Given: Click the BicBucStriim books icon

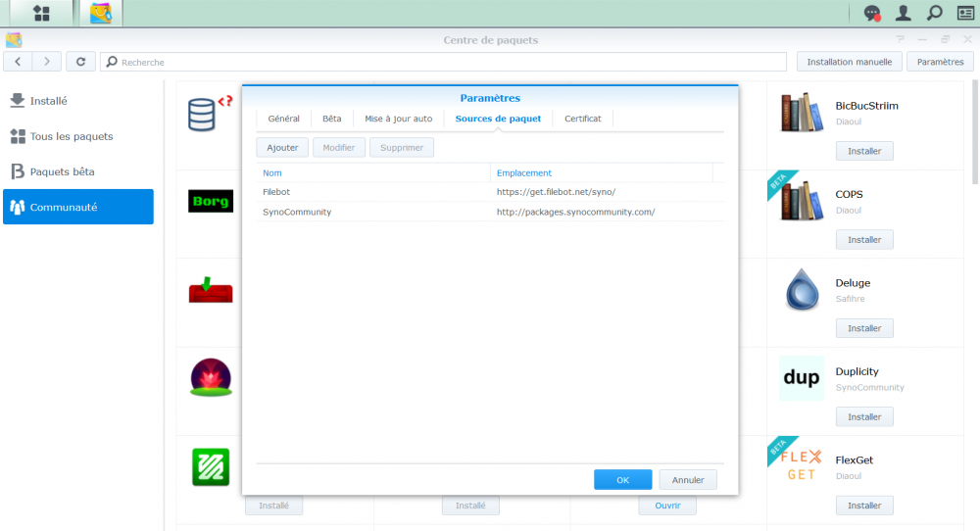Looking at the screenshot, I should coord(802,113).
